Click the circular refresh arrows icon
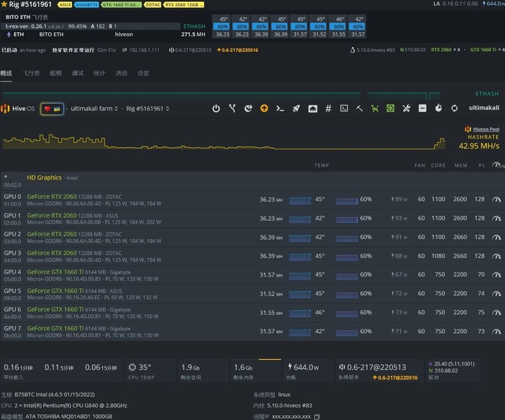The image size is (505, 420). [x=454, y=109]
